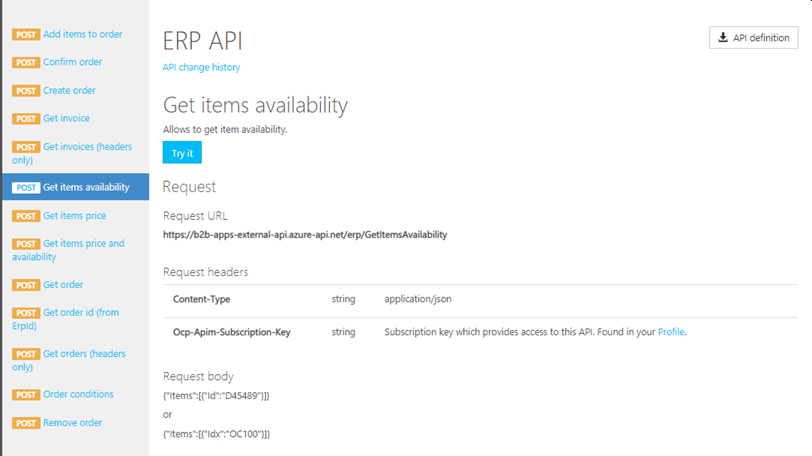812x456 pixels.
Task: Select the Remove order operation
Action: (72, 423)
